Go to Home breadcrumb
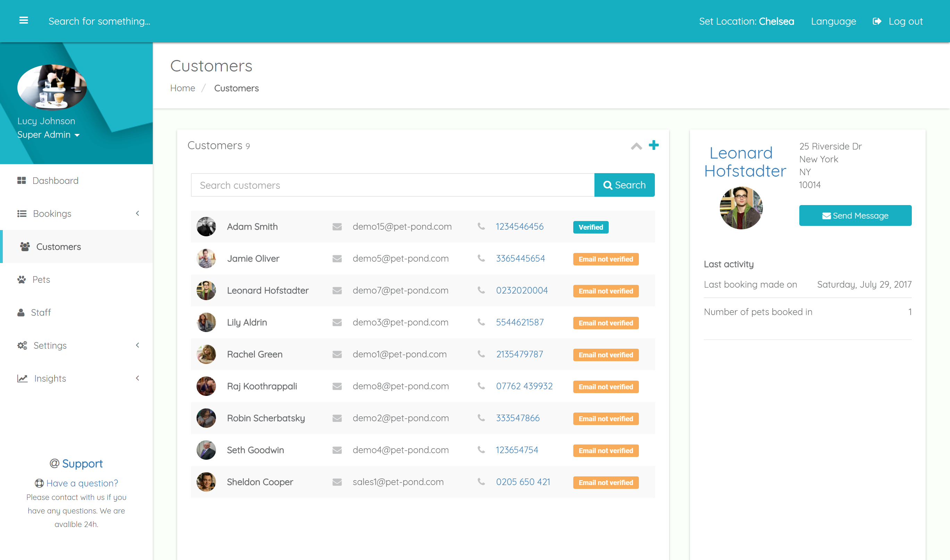 (x=182, y=88)
